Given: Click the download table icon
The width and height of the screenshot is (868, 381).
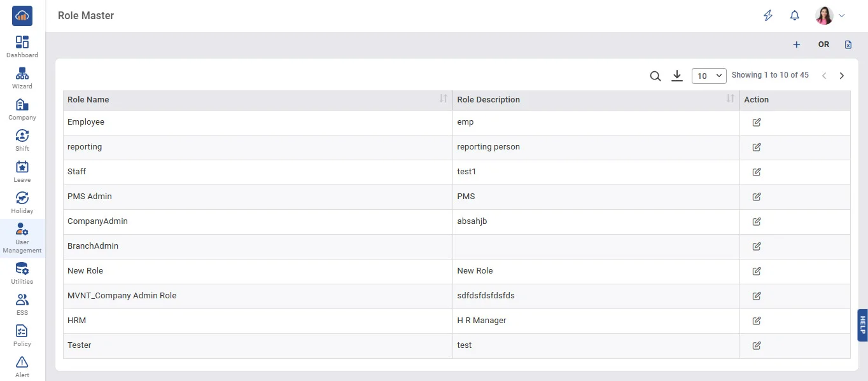Looking at the screenshot, I should (x=677, y=76).
